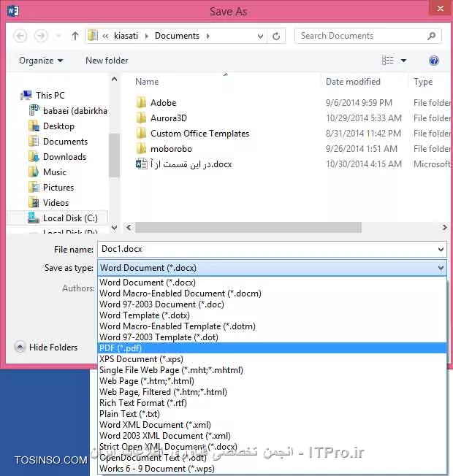Collapse Save as type combo box
Viewport: 453px width, 476px height.
click(x=441, y=268)
